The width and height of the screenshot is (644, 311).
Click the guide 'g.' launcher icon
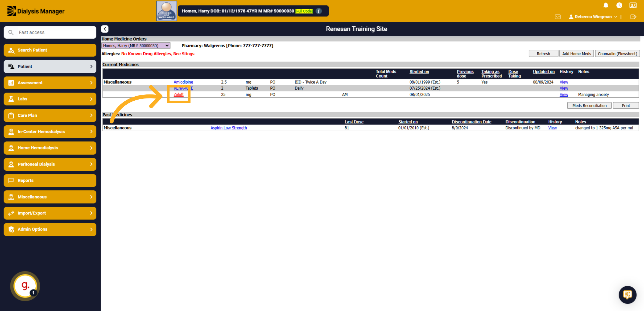point(25,286)
